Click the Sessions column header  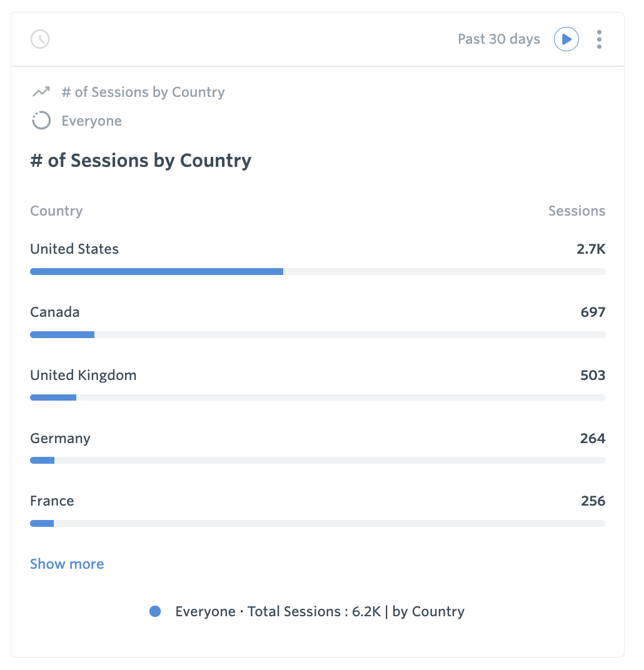[576, 211]
